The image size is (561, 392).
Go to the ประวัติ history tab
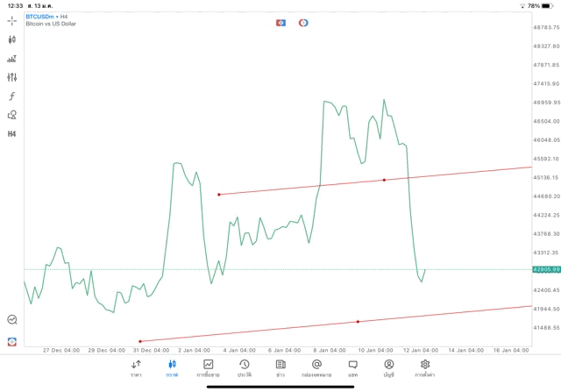pos(244,367)
